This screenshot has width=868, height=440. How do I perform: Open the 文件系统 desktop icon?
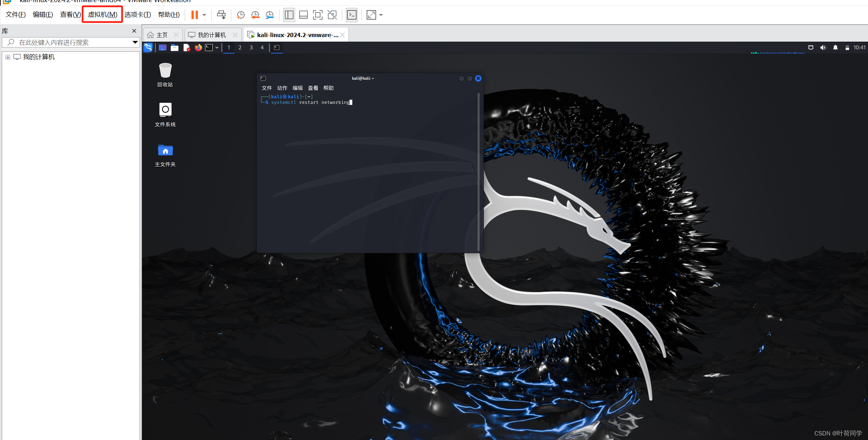coord(165,115)
